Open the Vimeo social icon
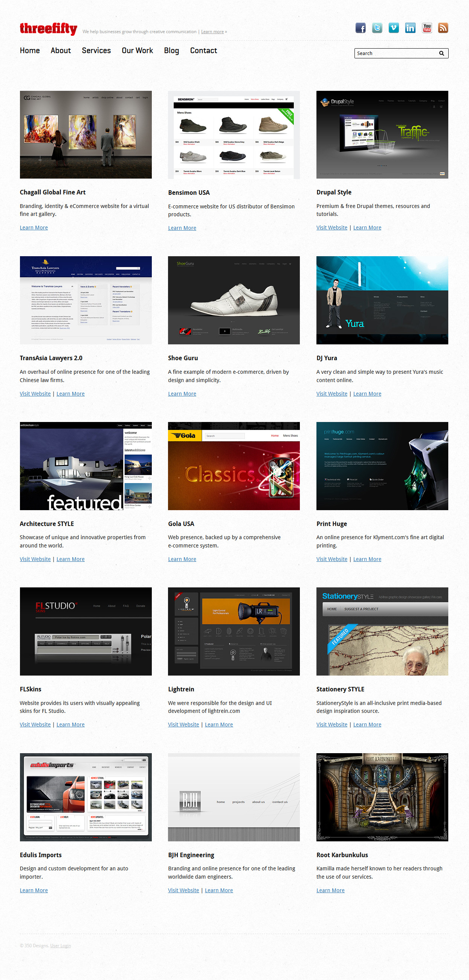Image resolution: width=469 pixels, height=980 pixels. (x=394, y=28)
